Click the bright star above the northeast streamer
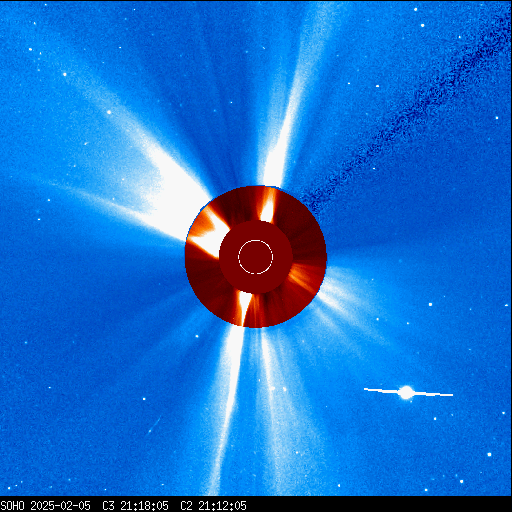Image resolution: width=512 pixels, height=512 pixels. (x=109, y=112)
